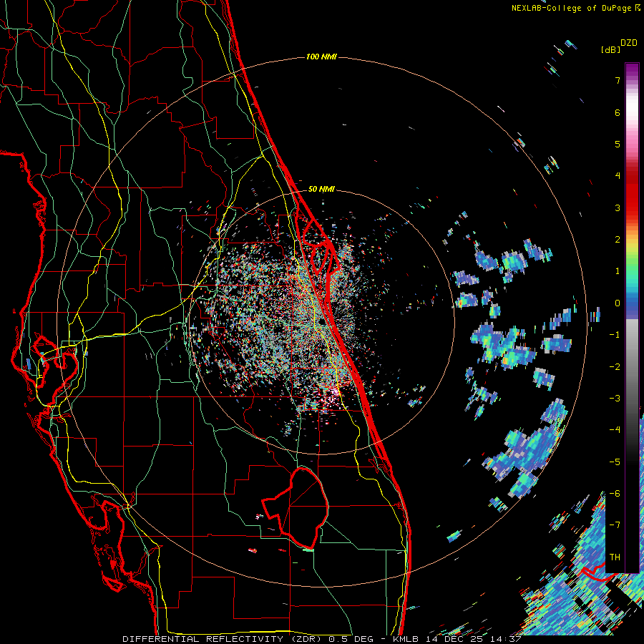The height and width of the screenshot is (644, 644).
Task: Click the DZD legend title
Action: pyautogui.click(x=629, y=43)
